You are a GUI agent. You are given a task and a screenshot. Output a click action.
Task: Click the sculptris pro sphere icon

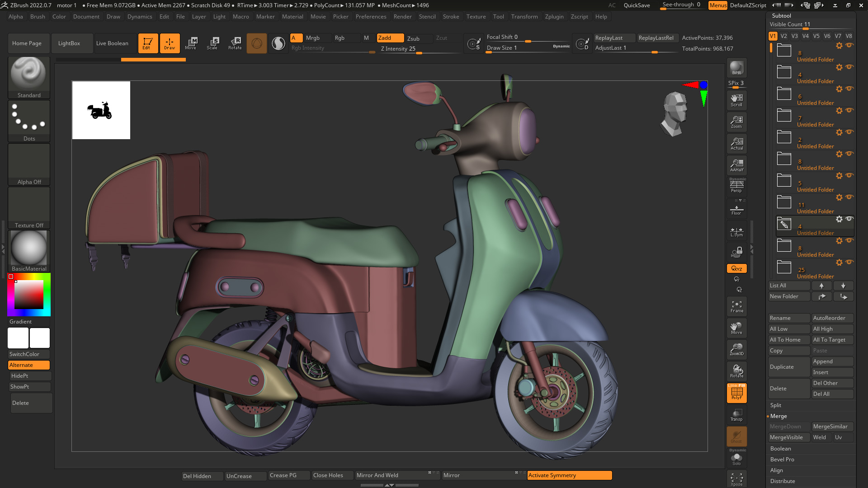pos(278,43)
